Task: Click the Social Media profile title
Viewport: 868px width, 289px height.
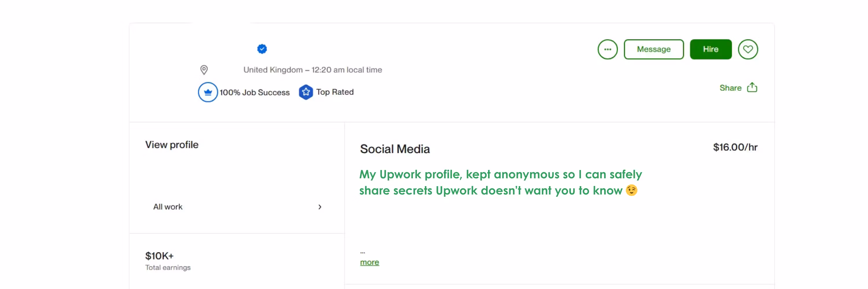Action: [395, 149]
